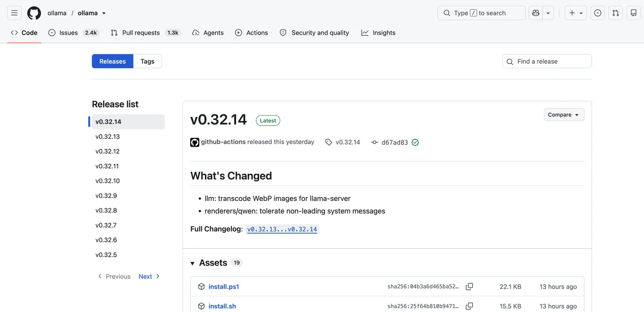Select v0.32.13 in the release list
The width and height of the screenshot is (644, 312).
128,137
